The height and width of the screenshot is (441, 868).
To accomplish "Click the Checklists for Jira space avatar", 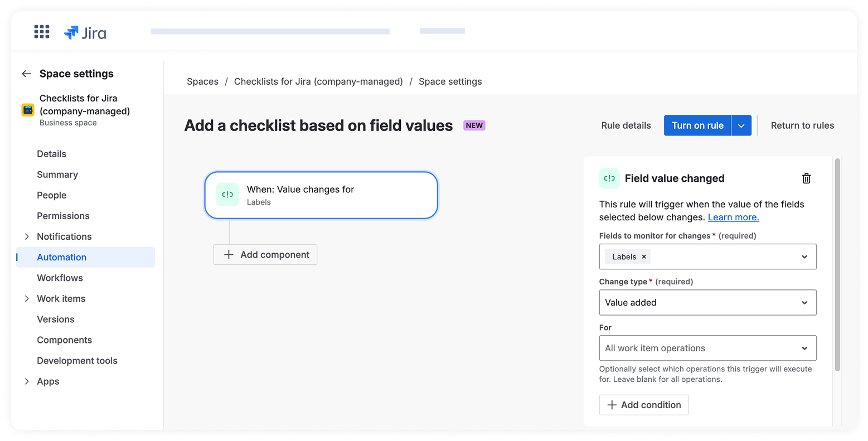I will pyautogui.click(x=28, y=110).
